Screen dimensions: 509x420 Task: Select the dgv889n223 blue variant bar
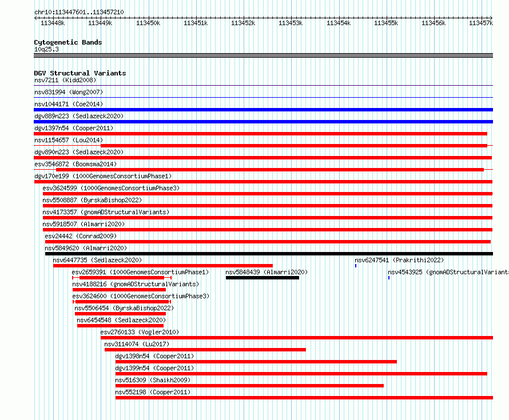point(263,122)
